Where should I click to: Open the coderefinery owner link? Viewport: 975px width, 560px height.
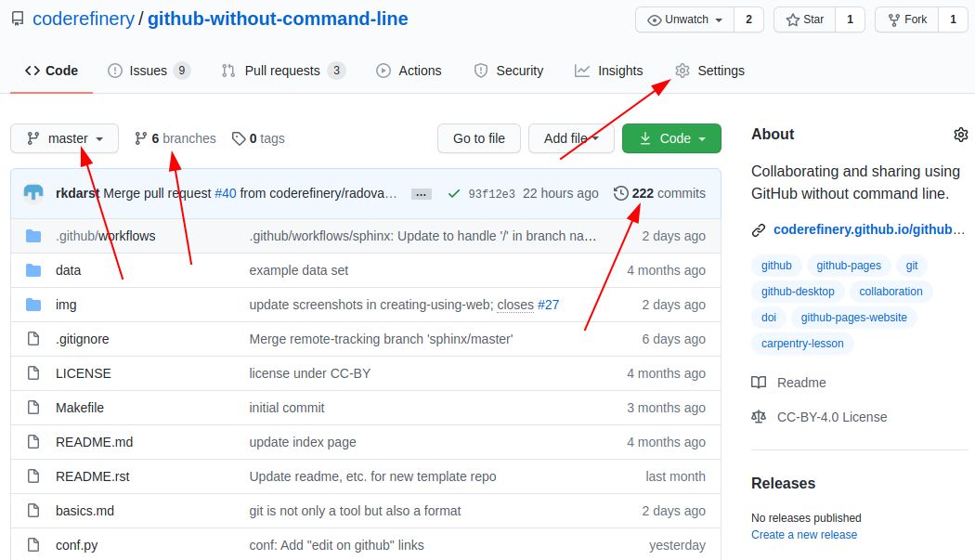pos(84,19)
